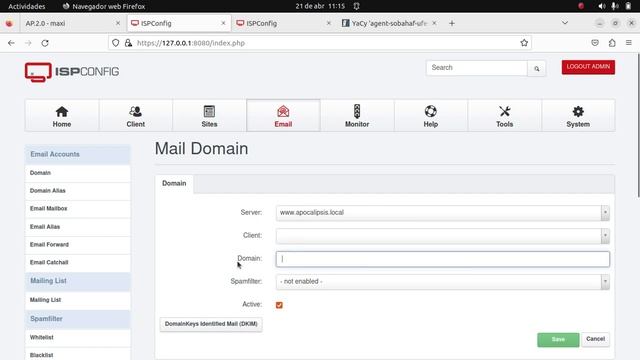Viewport: 640px width, 360px height.
Task: Open Domain Alias in the sidebar
Action: 78,191
